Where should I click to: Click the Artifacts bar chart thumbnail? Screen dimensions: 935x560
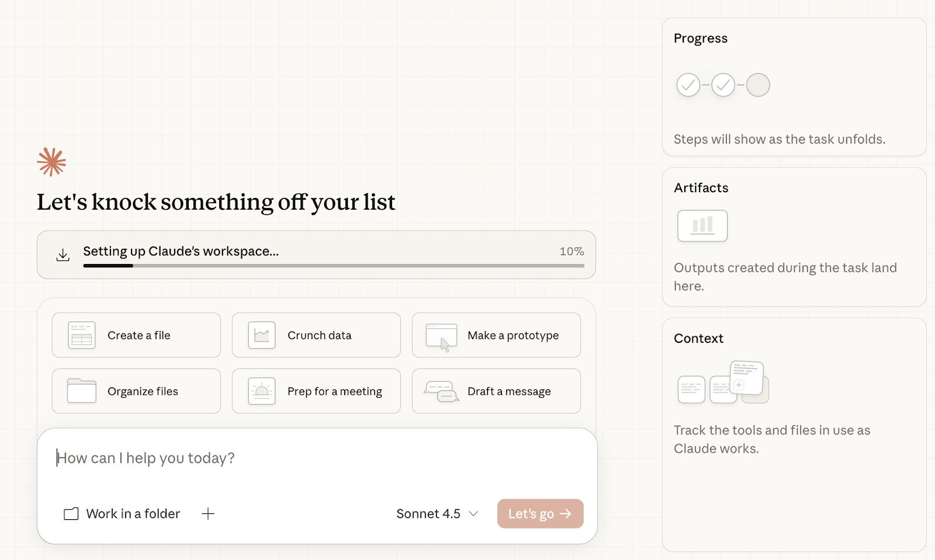tap(702, 225)
